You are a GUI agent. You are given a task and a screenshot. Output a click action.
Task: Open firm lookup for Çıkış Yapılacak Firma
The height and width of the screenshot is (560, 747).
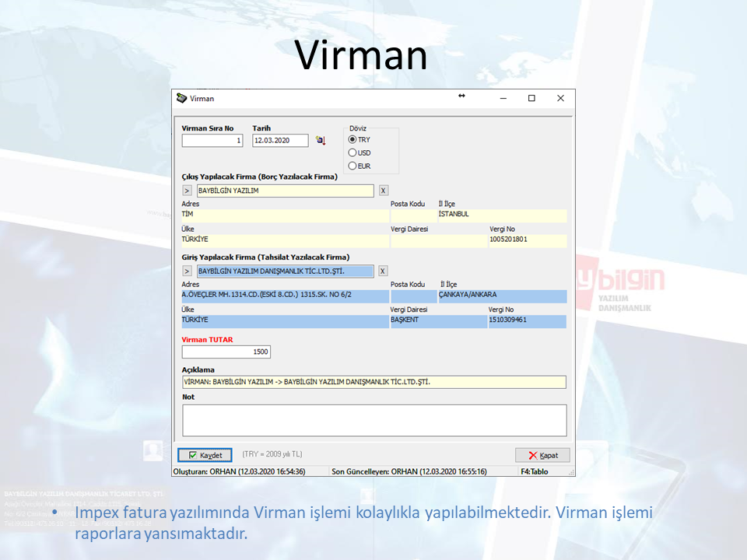pos(187,191)
